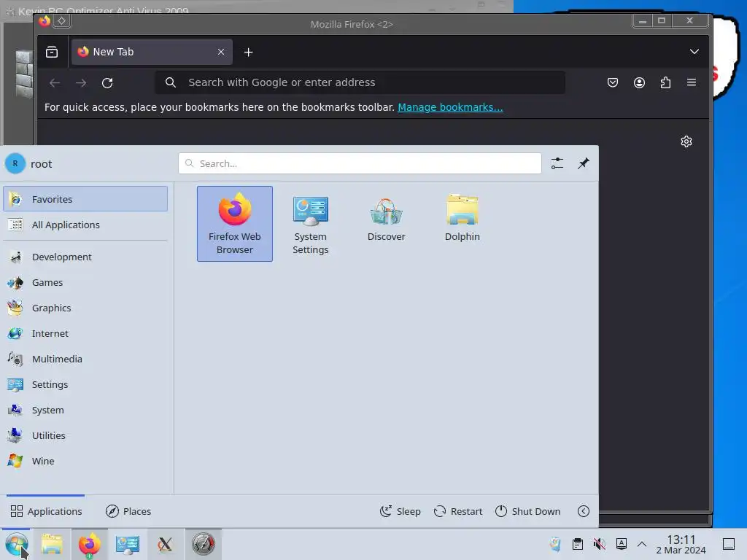Toggle on-all-desktops pin in Firefox titlebar

tap(62, 21)
